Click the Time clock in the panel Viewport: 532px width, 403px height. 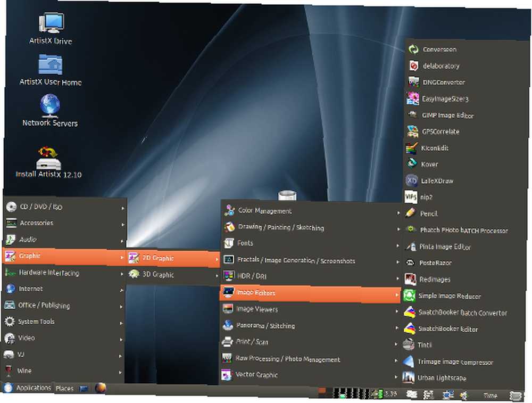[x=489, y=395]
